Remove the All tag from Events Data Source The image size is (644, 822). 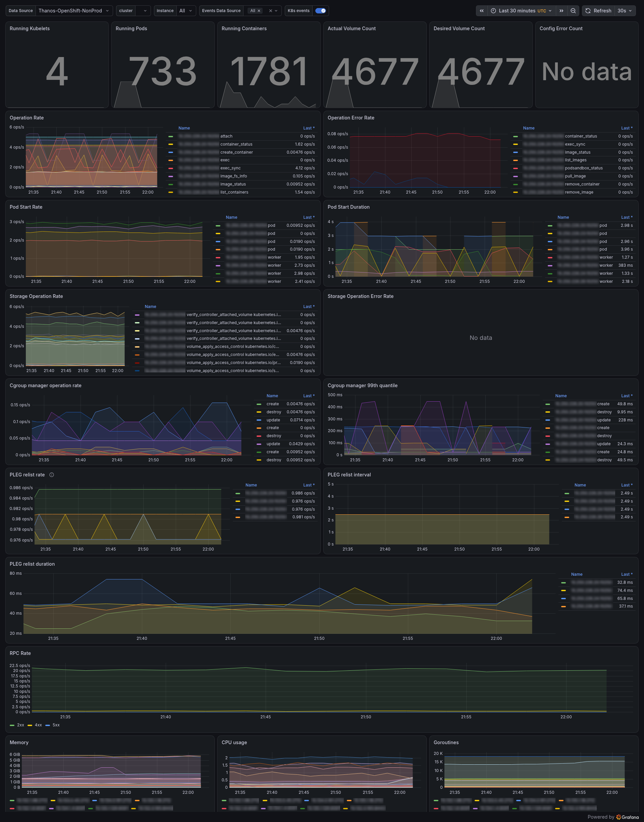(259, 11)
